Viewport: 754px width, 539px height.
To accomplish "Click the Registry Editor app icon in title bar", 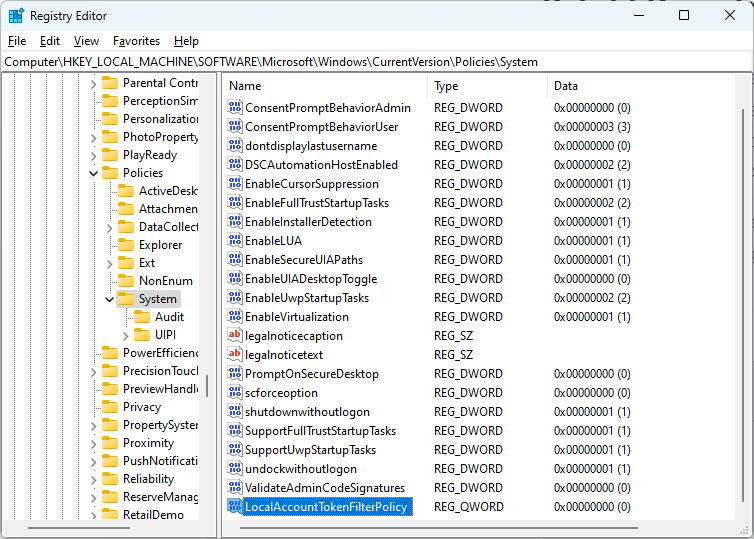I will (x=16, y=16).
